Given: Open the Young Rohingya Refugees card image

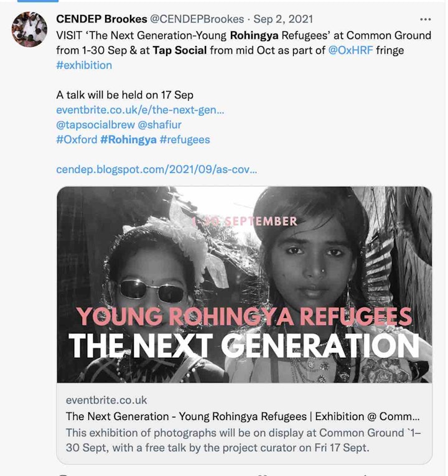Looking at the screenshot, I should click(x=244, y=284).
